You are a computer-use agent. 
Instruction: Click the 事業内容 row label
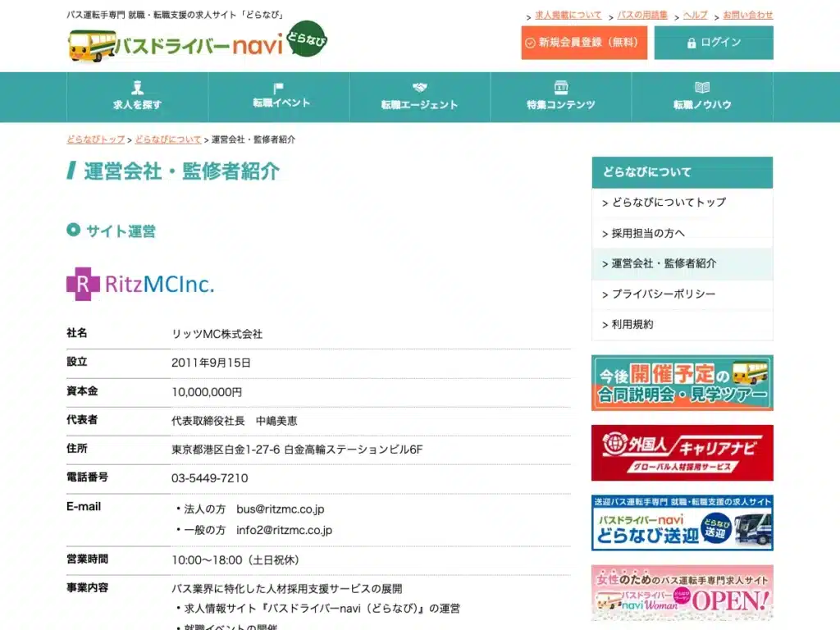87,587
